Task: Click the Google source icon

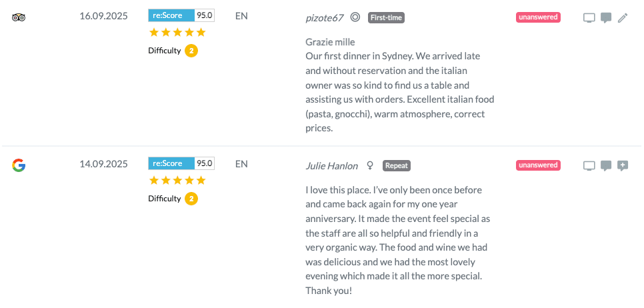Action: (19, 165)
